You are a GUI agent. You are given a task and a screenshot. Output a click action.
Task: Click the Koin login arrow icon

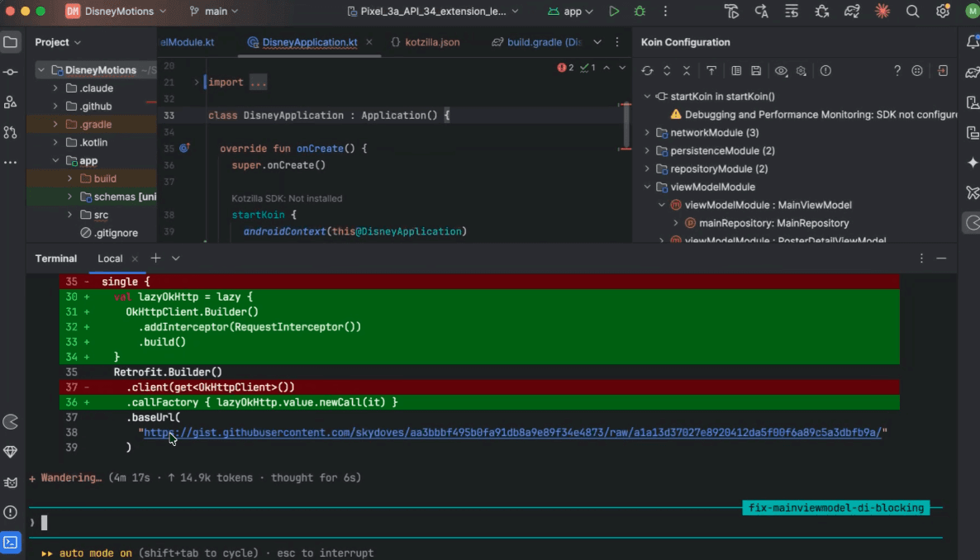click(943, 71)
